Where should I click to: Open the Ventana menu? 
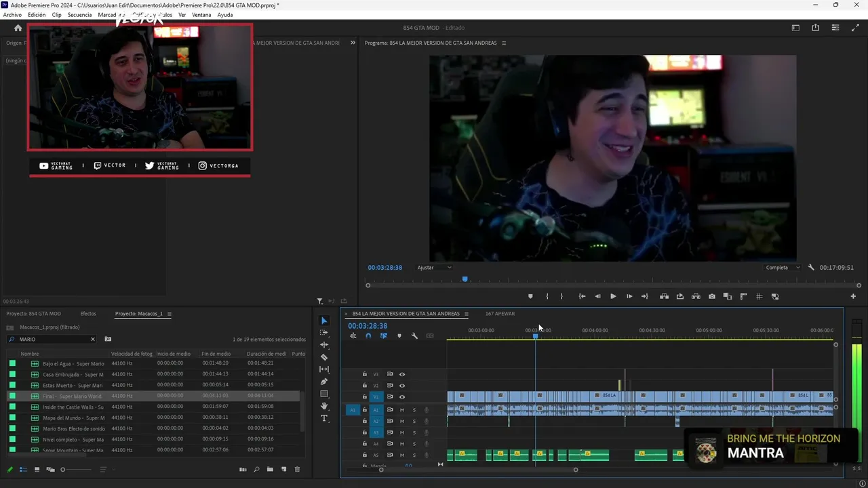[x=201, y=15]
